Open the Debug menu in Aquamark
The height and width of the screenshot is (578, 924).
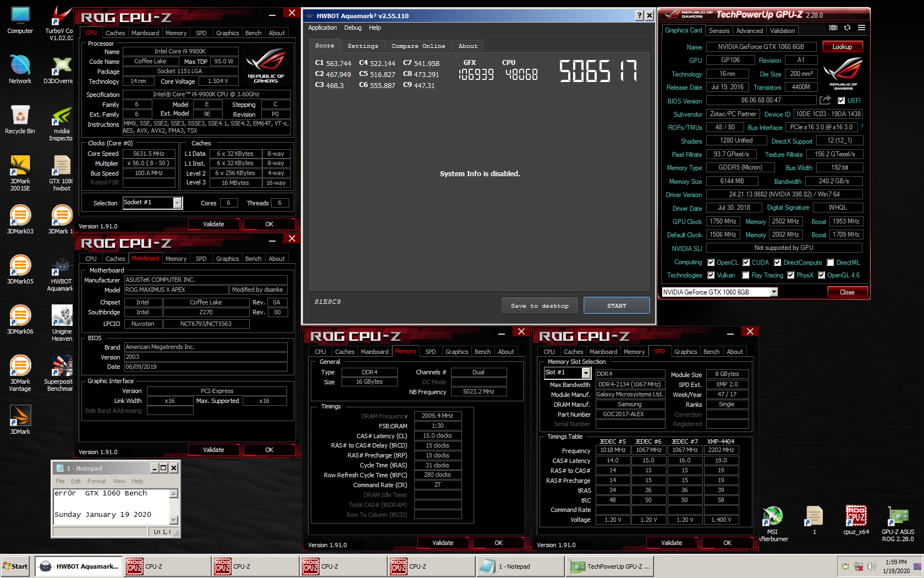click(x=353, y=28)
